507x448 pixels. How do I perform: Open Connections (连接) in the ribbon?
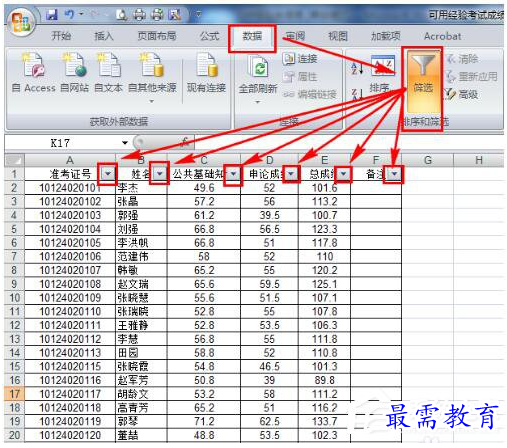(x=300, y=59)
